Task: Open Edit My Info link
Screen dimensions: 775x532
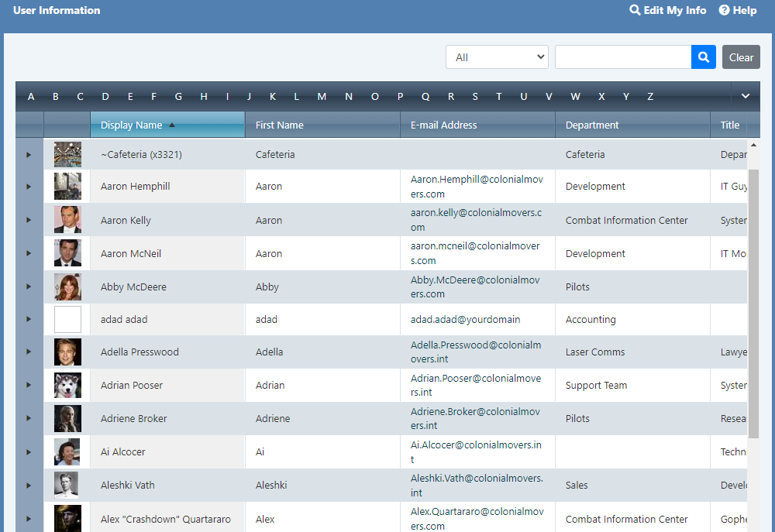Action: (x=668, y=10)
